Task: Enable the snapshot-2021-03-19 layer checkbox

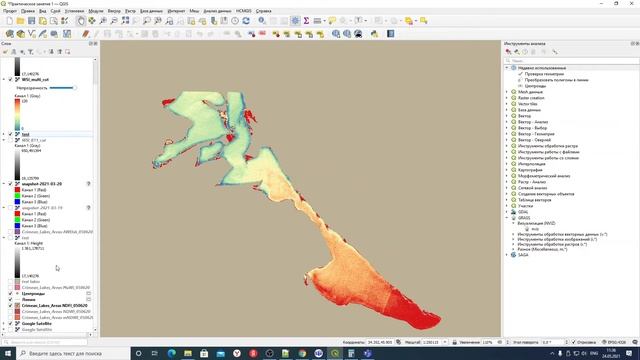Action: click(11, 208)
